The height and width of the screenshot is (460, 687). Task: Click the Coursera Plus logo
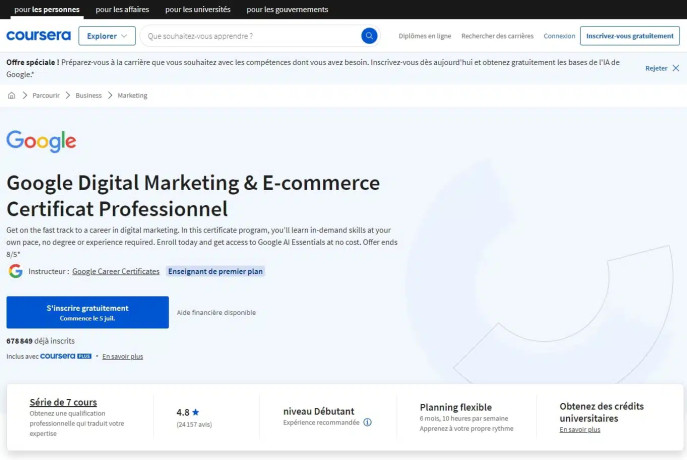click(66, 356)
